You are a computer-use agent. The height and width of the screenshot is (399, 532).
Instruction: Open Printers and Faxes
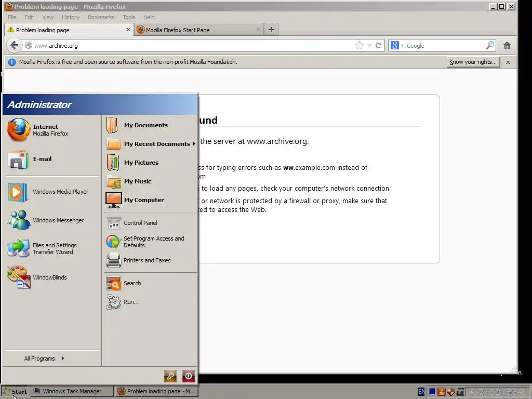[x=150, y=260]
